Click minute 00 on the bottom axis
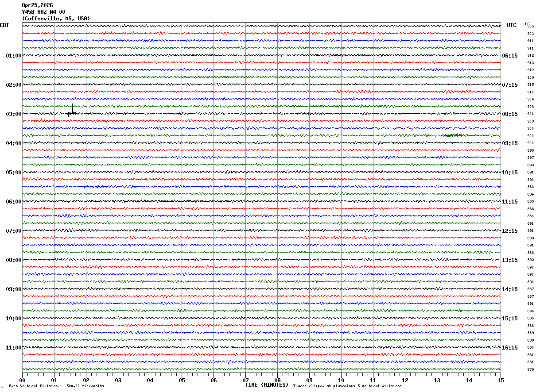 pyautogui.click(x=22, y=380)
